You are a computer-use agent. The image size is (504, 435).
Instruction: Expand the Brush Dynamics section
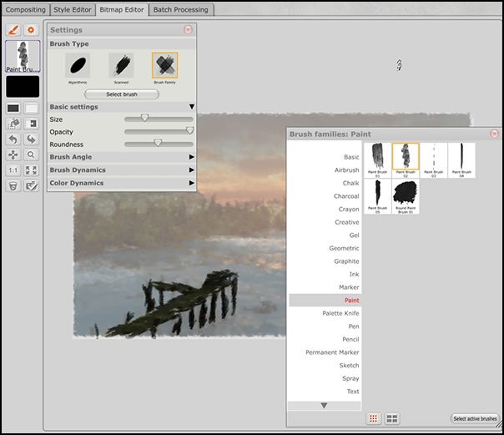coord(122,169)
